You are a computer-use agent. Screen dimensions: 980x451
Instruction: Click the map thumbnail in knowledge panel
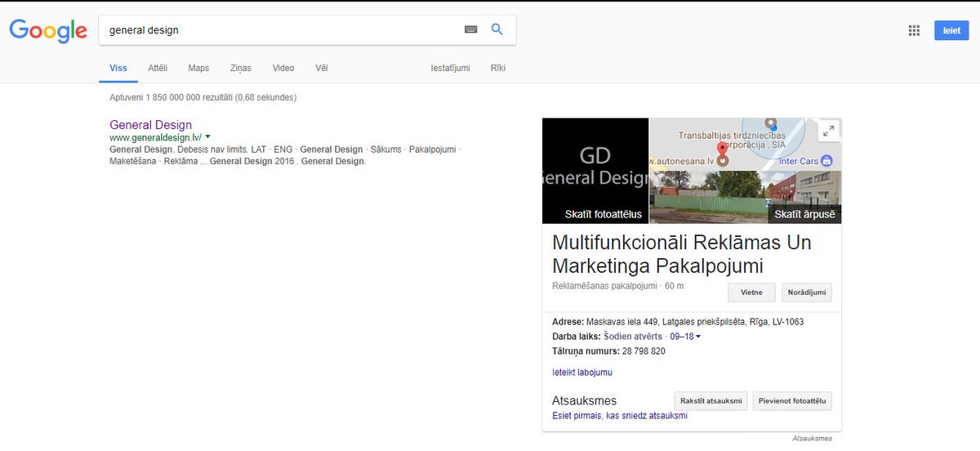coord(745,144)
